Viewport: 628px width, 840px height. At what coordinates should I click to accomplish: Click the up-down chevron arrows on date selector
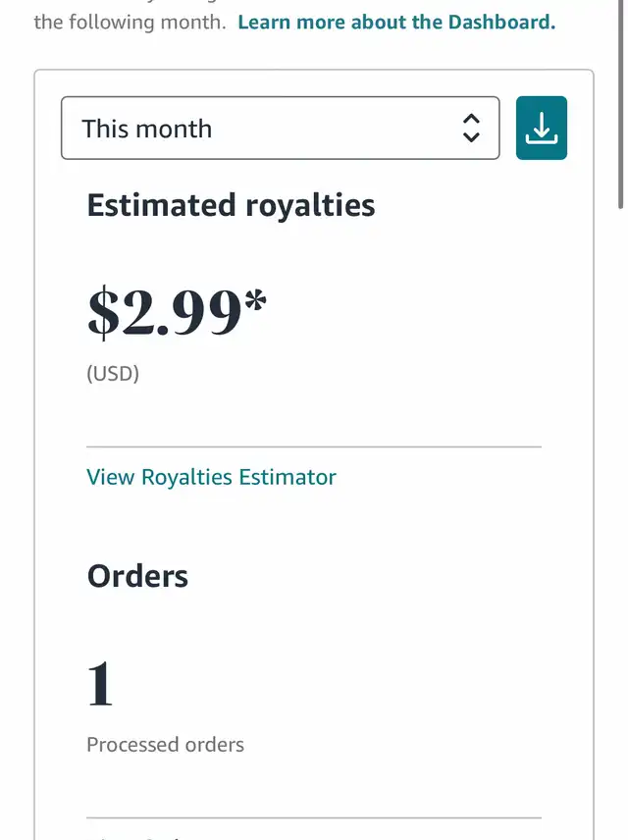pyautogui.click(x=471, y=128)
